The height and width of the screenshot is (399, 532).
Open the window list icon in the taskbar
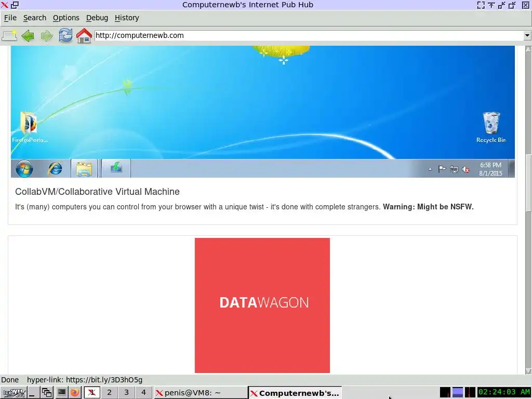click(47, 393)
